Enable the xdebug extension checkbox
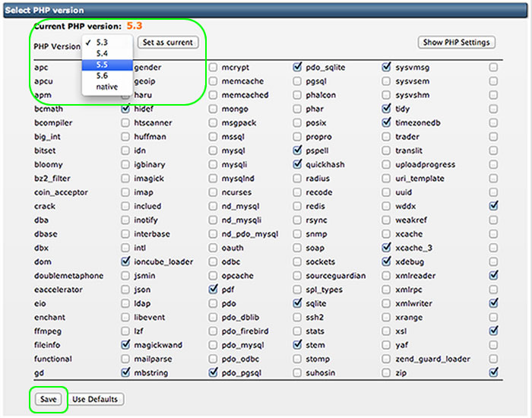The image size is (532, 418). 494,261
